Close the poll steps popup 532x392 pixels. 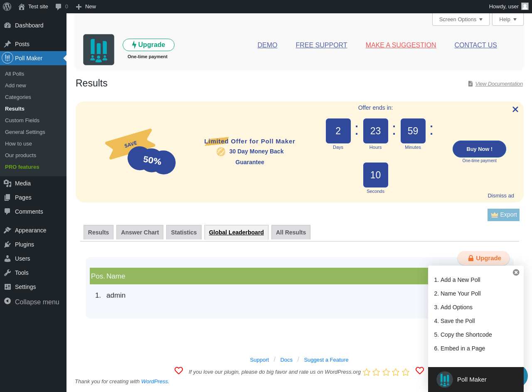516,272
